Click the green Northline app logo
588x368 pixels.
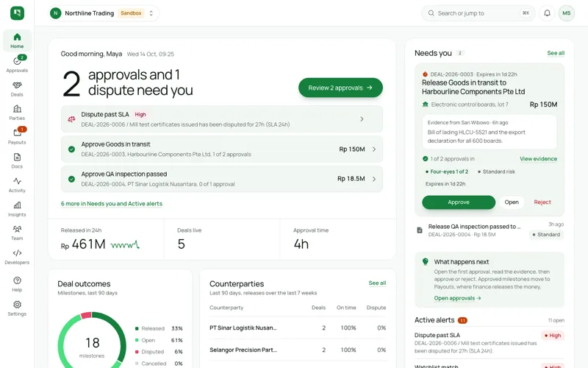[x=17, y=13]
